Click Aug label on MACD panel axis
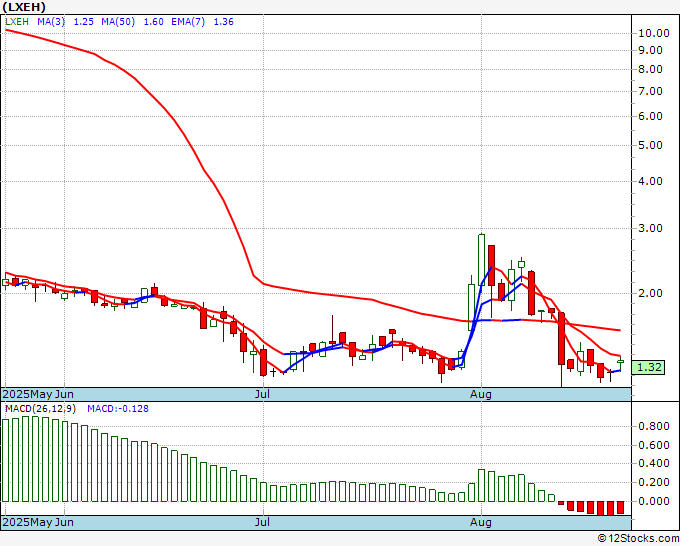The width and height of the screenshot is (680, 546). (x=481, y=522)
